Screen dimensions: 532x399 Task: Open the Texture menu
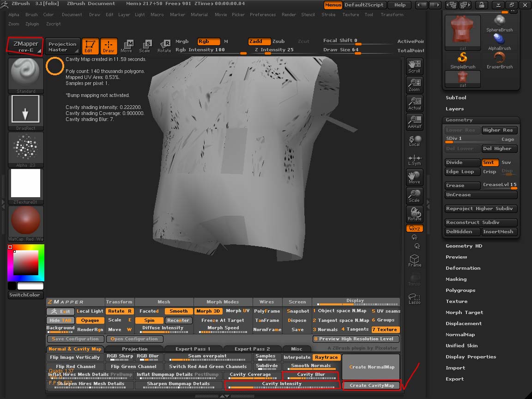351,15
